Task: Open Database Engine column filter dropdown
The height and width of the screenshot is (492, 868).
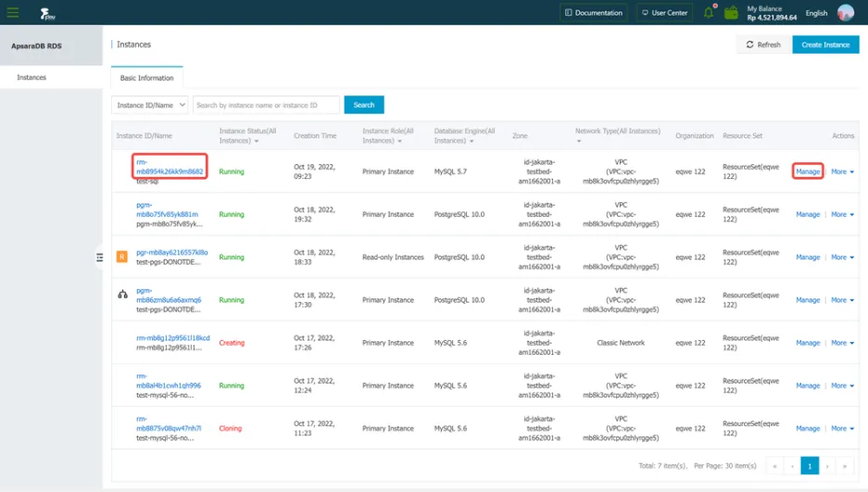Action: [472, 141]
